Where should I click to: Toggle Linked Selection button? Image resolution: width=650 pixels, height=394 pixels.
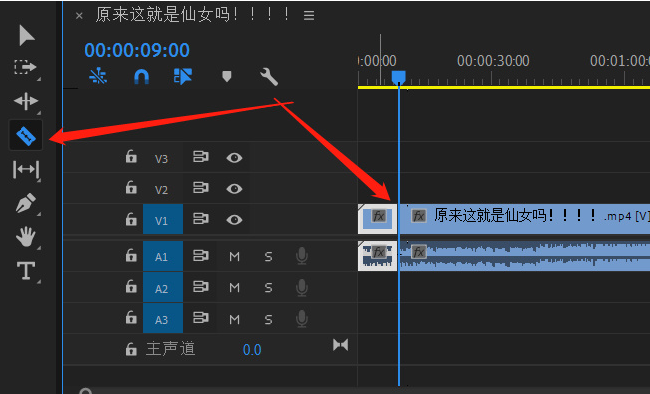182,76
